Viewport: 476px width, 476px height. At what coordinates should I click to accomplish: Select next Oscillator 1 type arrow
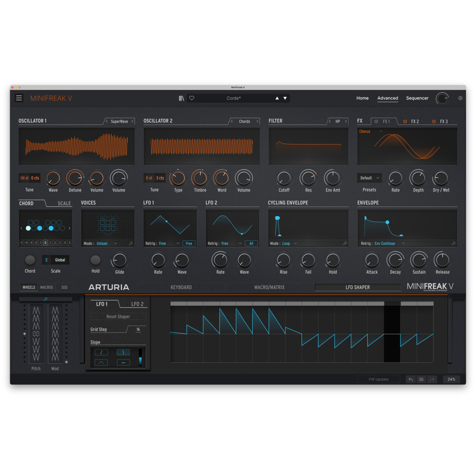pyautogui.click(x=132, y=121)
